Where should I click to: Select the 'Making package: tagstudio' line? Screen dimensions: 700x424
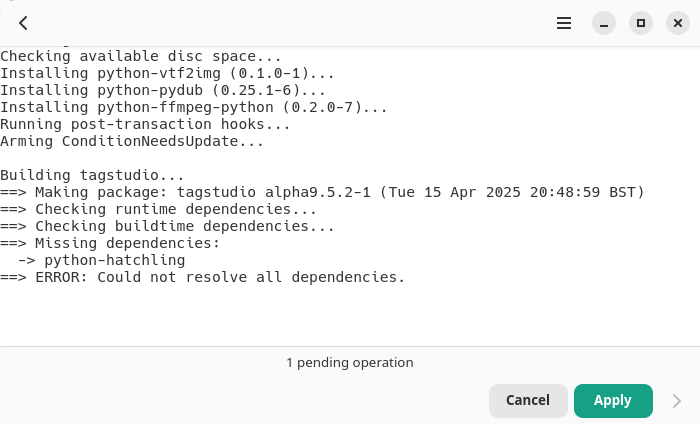coord(322,192)
